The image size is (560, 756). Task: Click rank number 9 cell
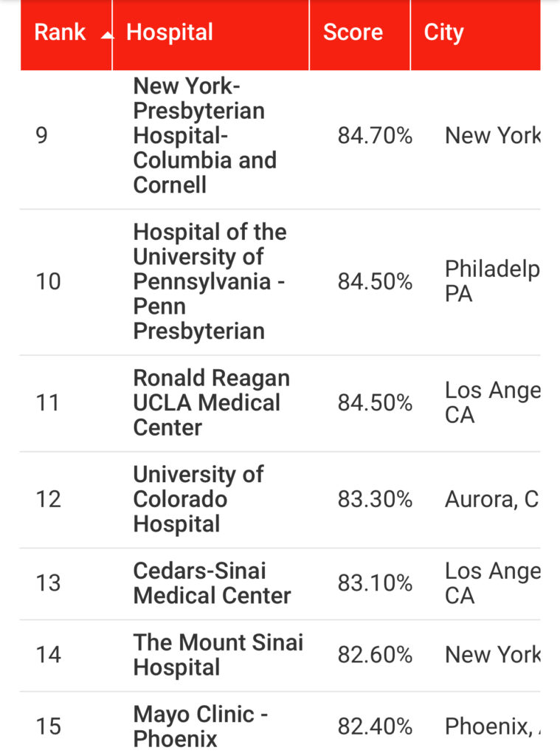(x=42, y=136)
